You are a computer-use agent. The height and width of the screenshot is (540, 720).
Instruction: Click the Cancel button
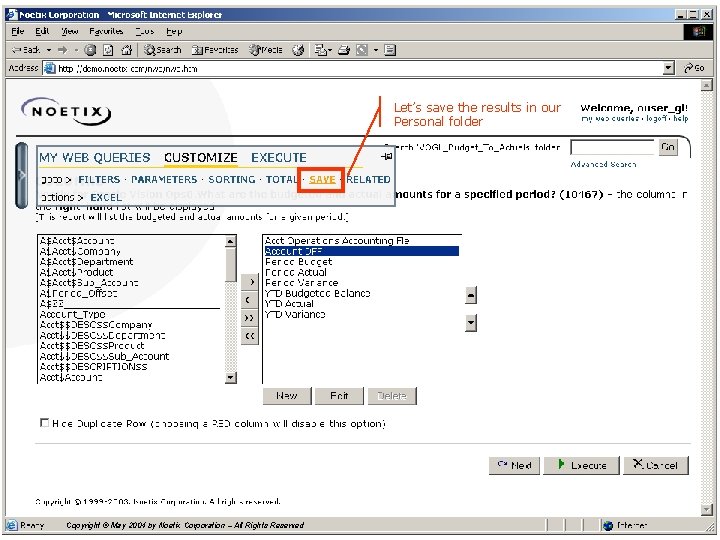[x=656, y=465]
